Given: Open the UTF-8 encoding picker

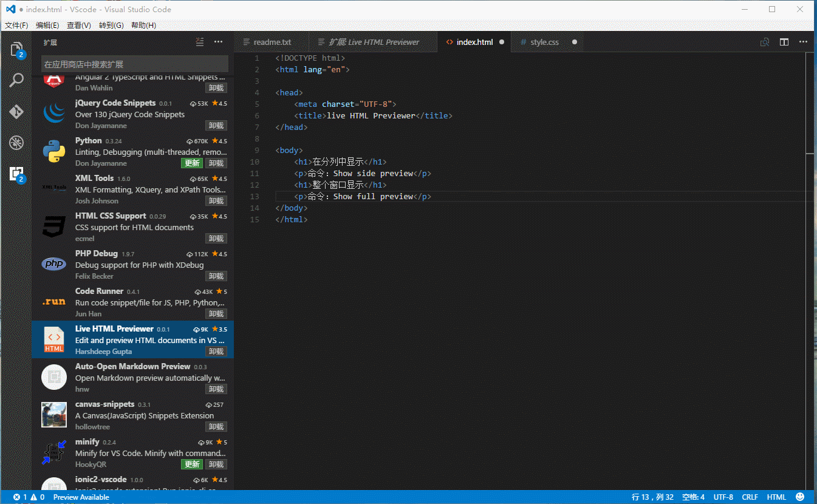Looking at the screenshot, I should click(723, 497).
